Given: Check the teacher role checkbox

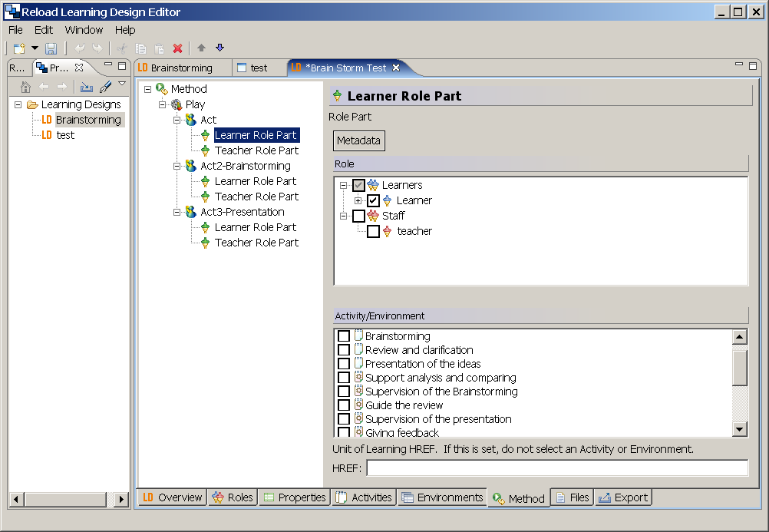Looking at the screenshot, I should coord(373,231).
